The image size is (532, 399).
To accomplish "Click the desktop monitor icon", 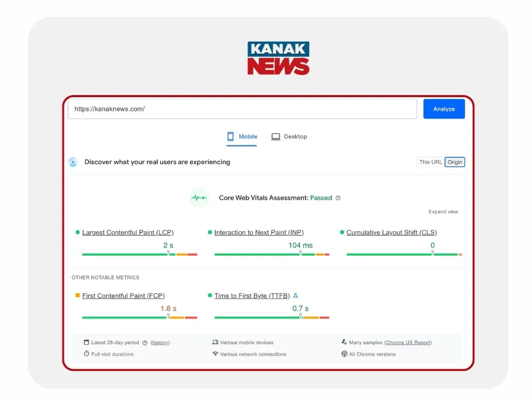I will (276, 137).
